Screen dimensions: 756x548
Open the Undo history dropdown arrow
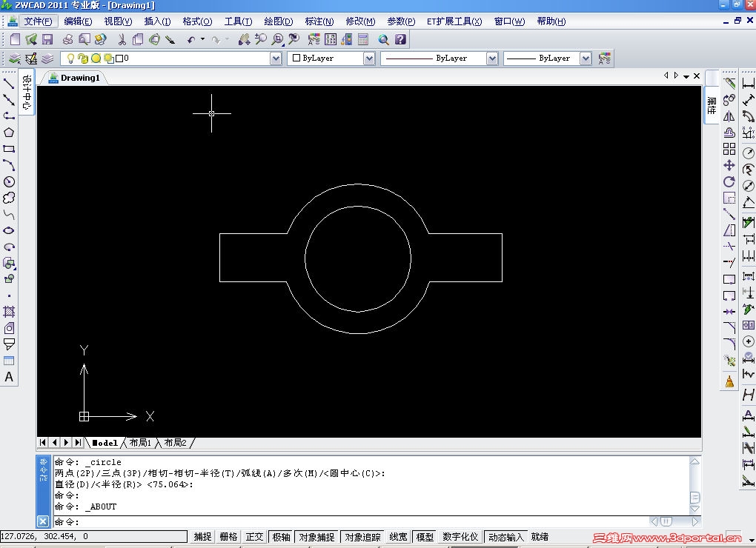[x=202, y=39]
